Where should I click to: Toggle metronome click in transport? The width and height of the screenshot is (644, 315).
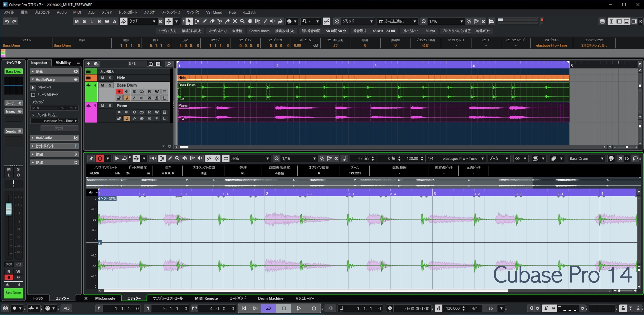(x=546, y=309)
